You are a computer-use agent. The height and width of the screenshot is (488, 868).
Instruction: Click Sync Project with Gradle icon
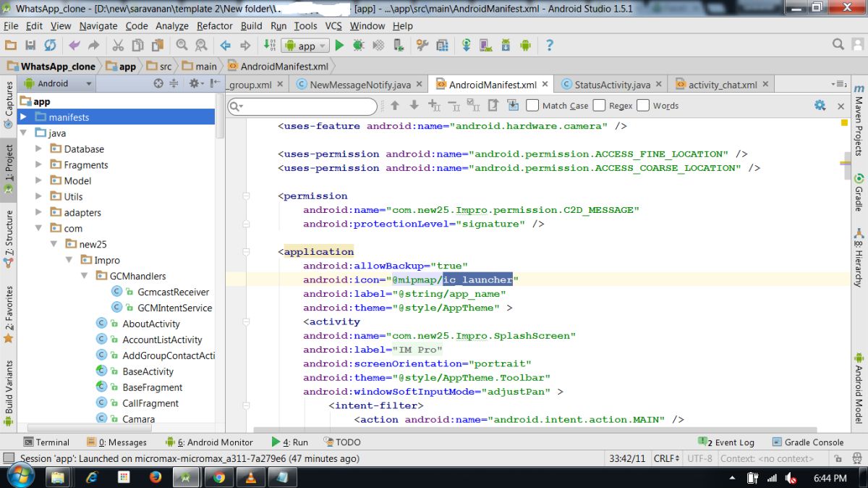tap(467, 45)
